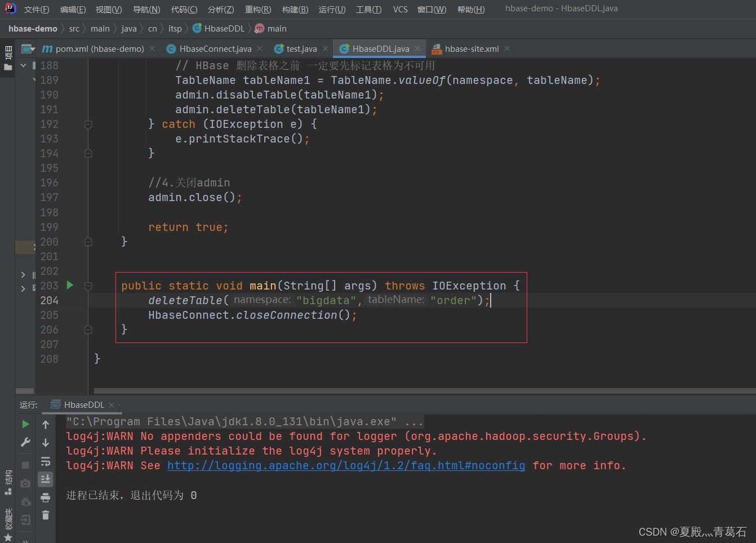This screenshot has width=756, height=543.
Task: Click the exit arrow icon in run panel
Action: 25,520
